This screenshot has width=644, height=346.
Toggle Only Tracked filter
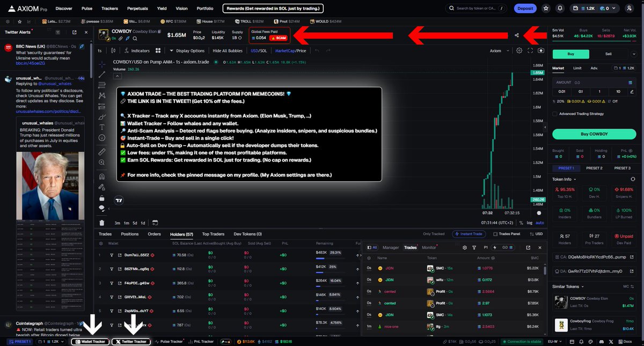[435, 234]
